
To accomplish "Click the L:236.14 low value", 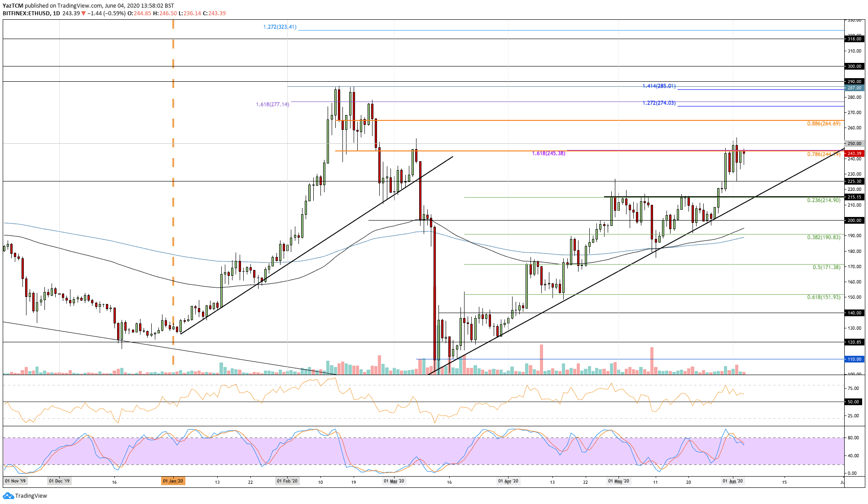I will [189, 13].
